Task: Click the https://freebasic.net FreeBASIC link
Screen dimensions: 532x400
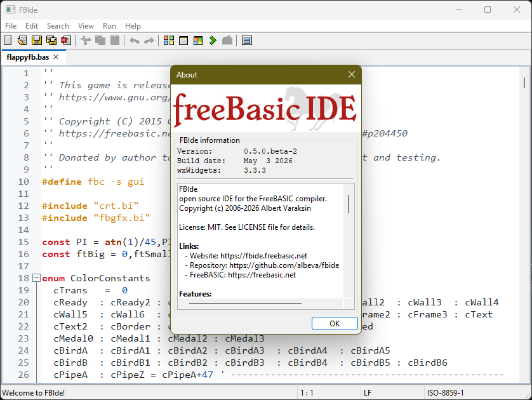Action: pyautogui.click(x=262, y=275)
